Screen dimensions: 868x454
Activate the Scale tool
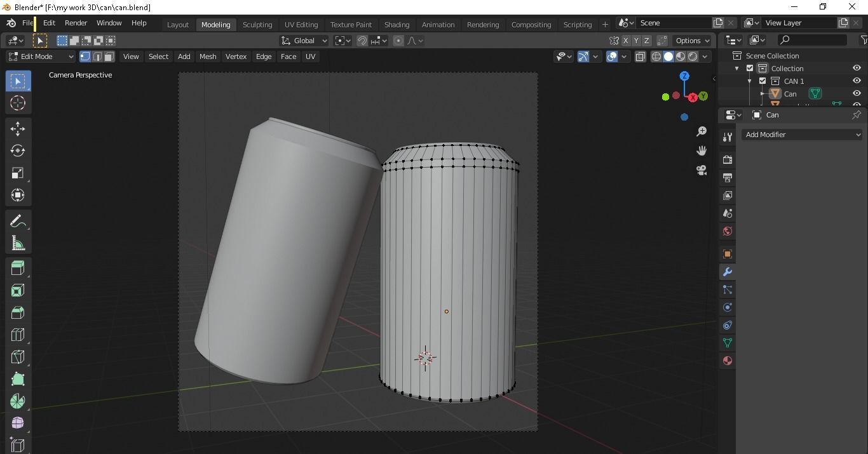tap(18, 173)
